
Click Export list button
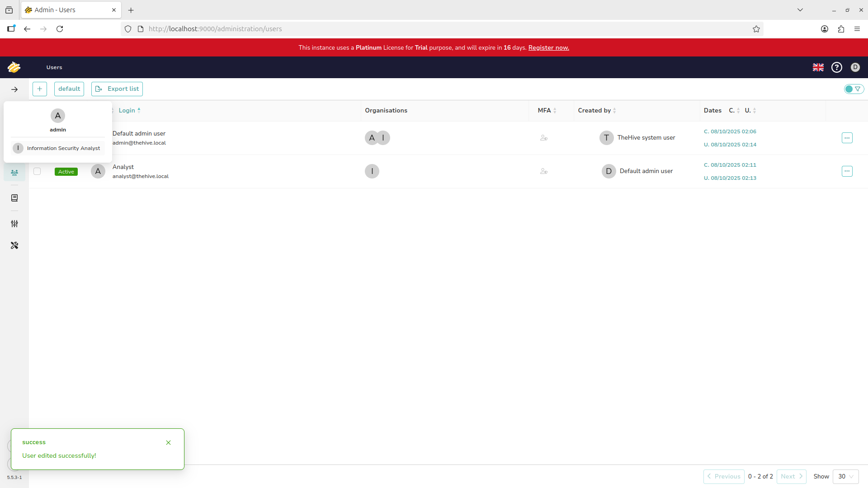117,89
